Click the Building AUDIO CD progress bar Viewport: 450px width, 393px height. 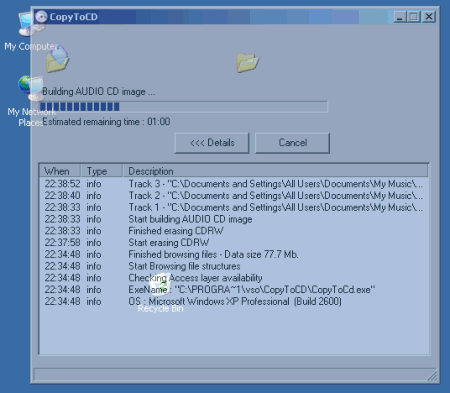click(x=184, y=107)
